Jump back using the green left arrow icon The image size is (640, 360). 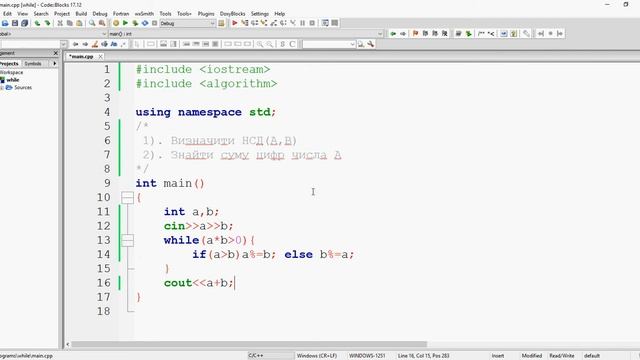[393, 33]
